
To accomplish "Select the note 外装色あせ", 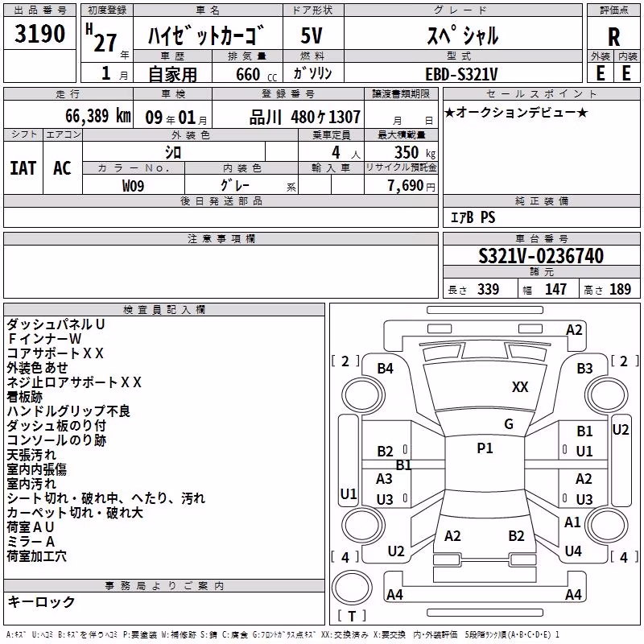I will (37, 368).
